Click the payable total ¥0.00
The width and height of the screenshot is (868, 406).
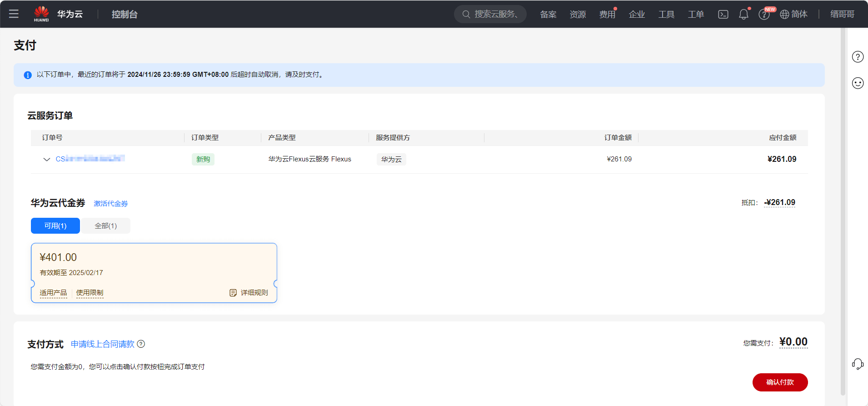(793, 342)
